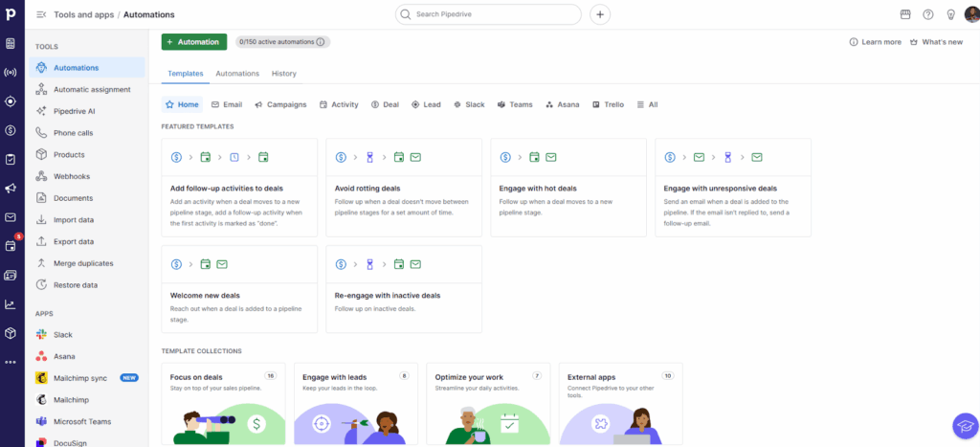Open the marketplace icon in top bar
The image size is (980, 447).
pos(905,14)
